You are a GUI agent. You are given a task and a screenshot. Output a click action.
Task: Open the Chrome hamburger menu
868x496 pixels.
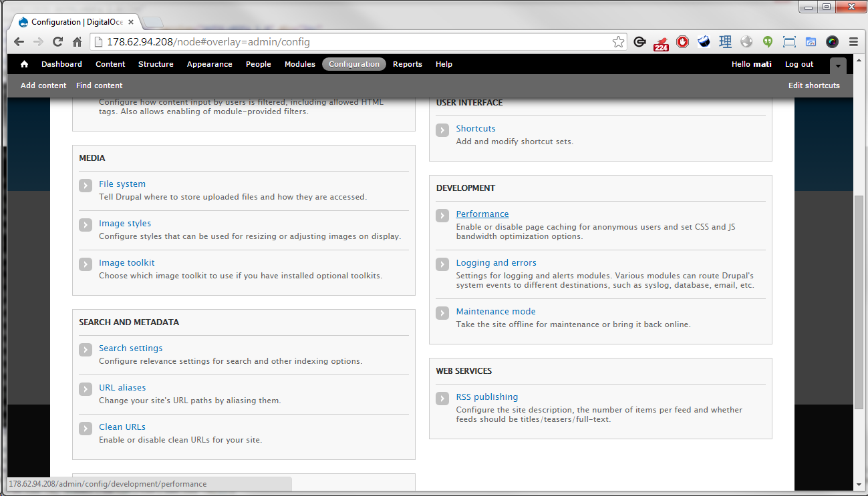853,42
